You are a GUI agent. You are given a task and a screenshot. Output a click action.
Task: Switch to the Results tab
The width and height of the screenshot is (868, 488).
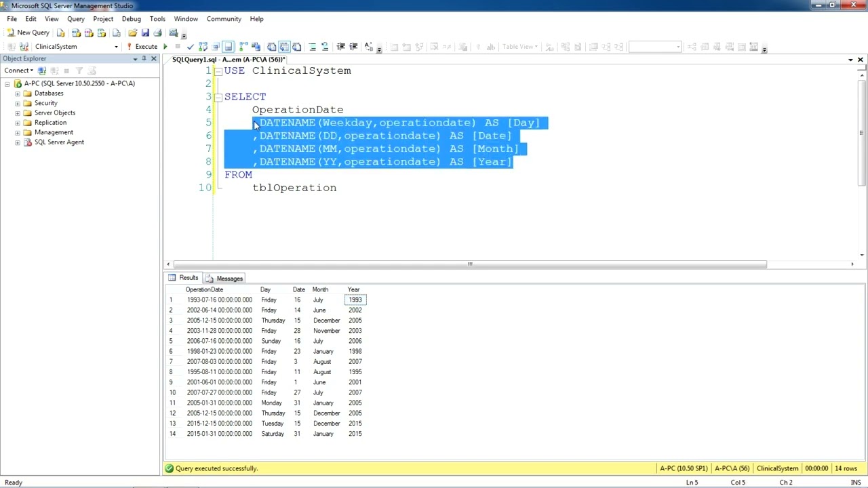(183, 278)
